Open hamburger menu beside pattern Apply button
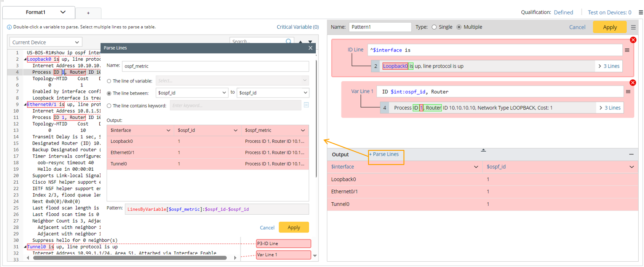Screen dimensions: 644x267 pyautogui.click(x=634, y=27)
